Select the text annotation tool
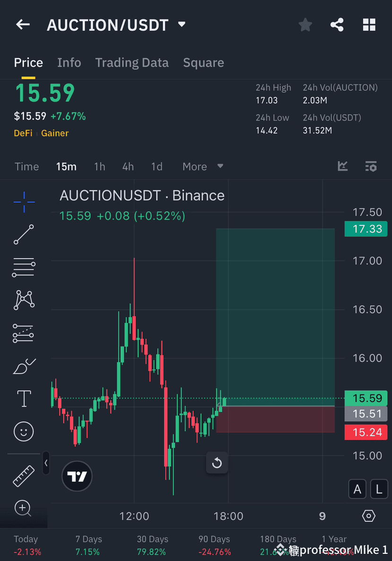This screenshot has height=561, width=392. tap(23, 398)
